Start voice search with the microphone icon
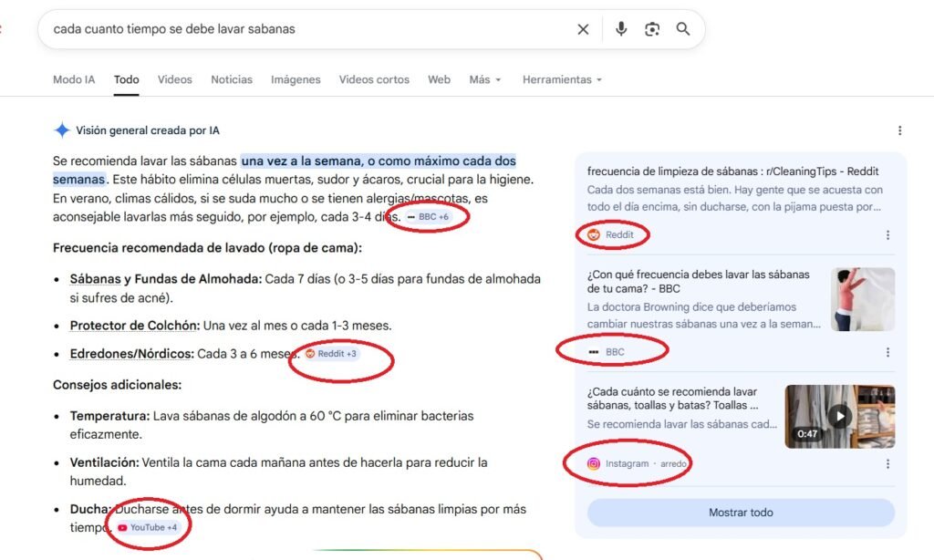The image size is (934, 560). 621,29
